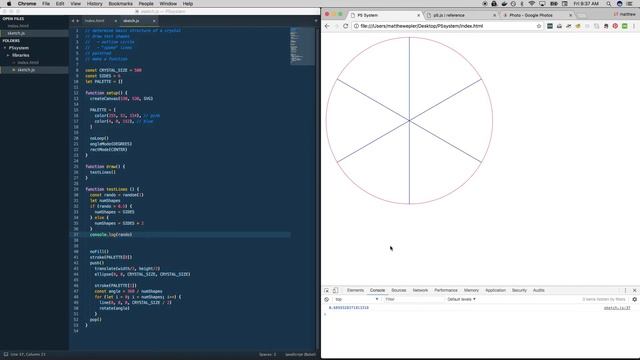Navigate to previous tab arrow in Sublime

point(73,21)
